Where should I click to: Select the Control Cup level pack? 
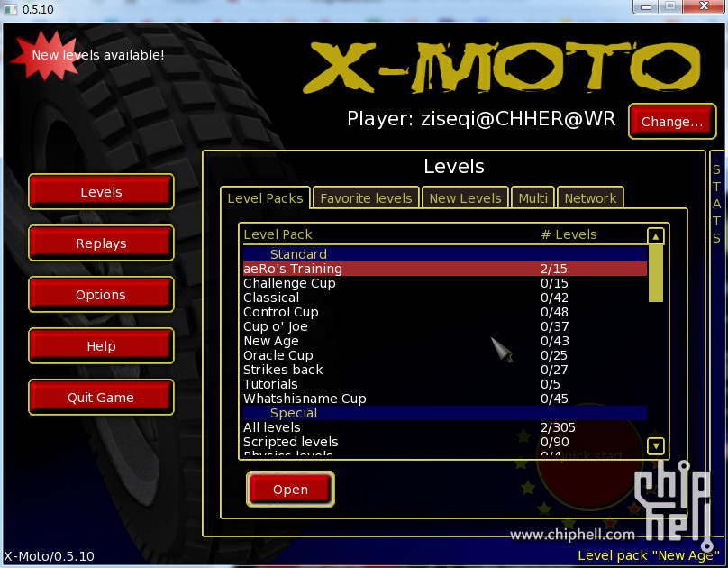pos(445,312)
